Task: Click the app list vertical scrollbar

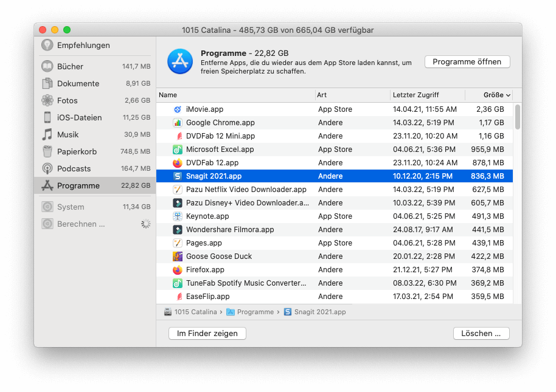Action: (x=517, y=117)
